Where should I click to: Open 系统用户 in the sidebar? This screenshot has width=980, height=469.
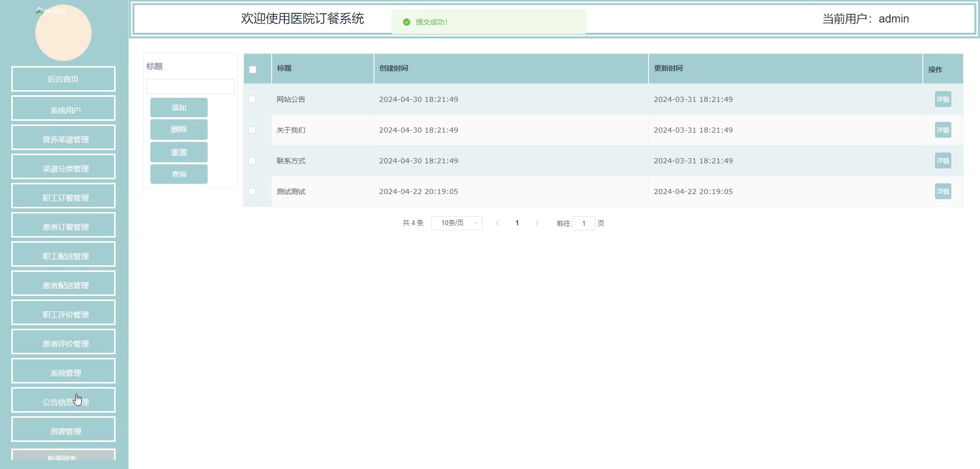click(x=63, y=108)
